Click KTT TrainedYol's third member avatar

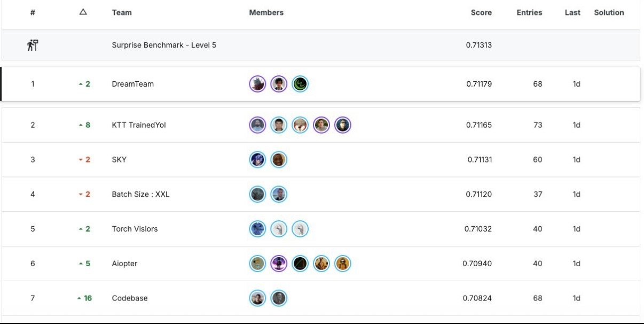click(300, 125)
